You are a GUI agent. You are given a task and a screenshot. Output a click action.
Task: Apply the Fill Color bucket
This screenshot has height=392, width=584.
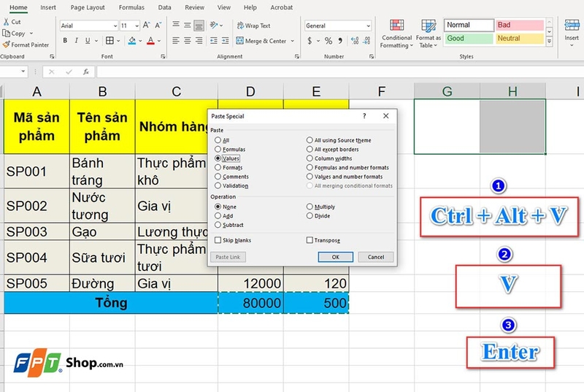[x=132, y=41]
